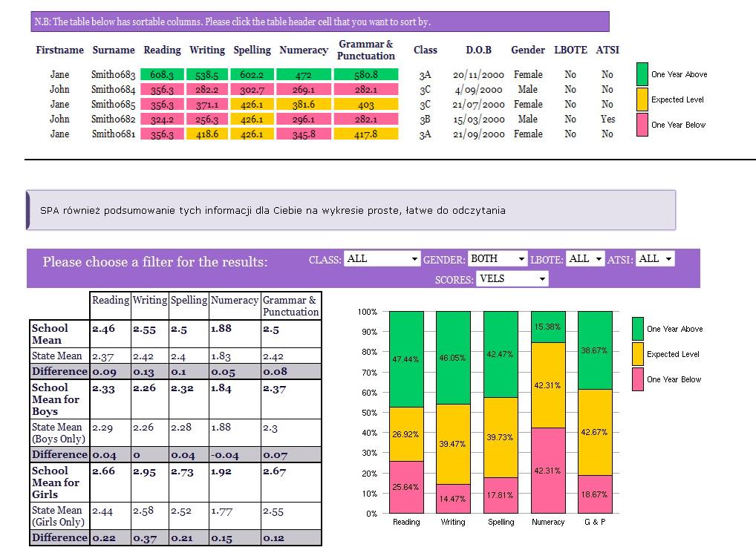Select surname Smith0685
This screenshot has width=756, height=553.
[114, 104]
